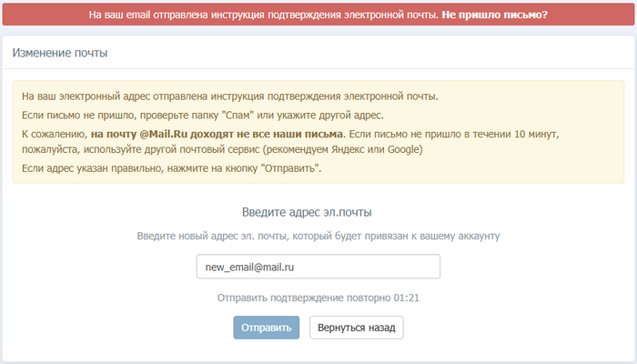Click the first line of yellow notice
Screen dimensions: 637x364
pos(230,96)
